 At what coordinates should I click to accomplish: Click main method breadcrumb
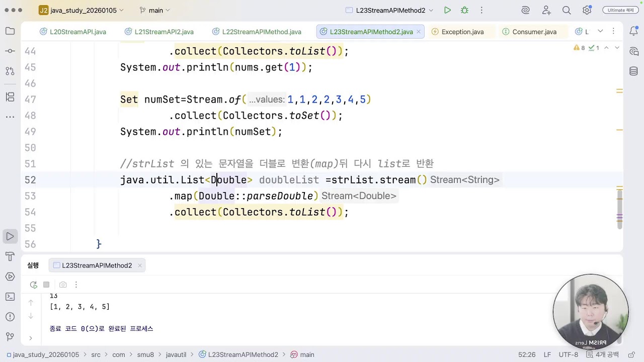tap(302, 354)
